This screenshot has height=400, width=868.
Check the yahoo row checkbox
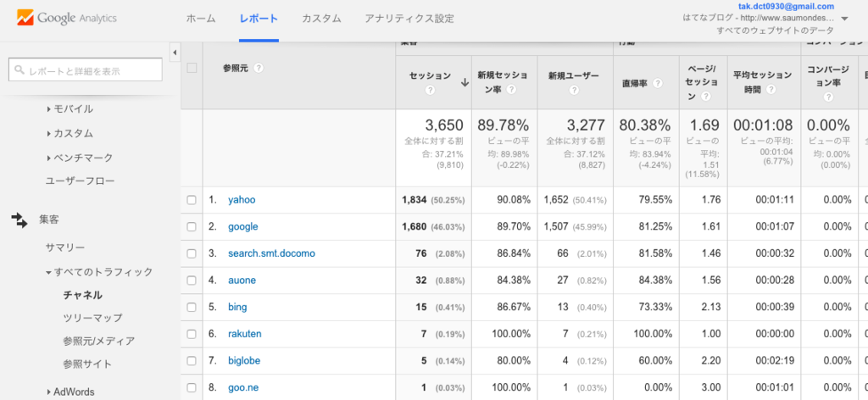tap(192, 200)
